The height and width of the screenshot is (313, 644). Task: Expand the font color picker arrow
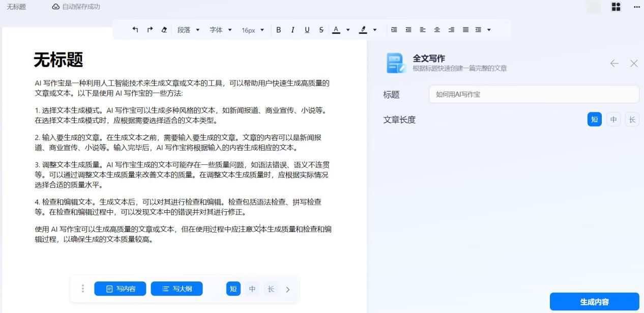click(x=348, y=30)
